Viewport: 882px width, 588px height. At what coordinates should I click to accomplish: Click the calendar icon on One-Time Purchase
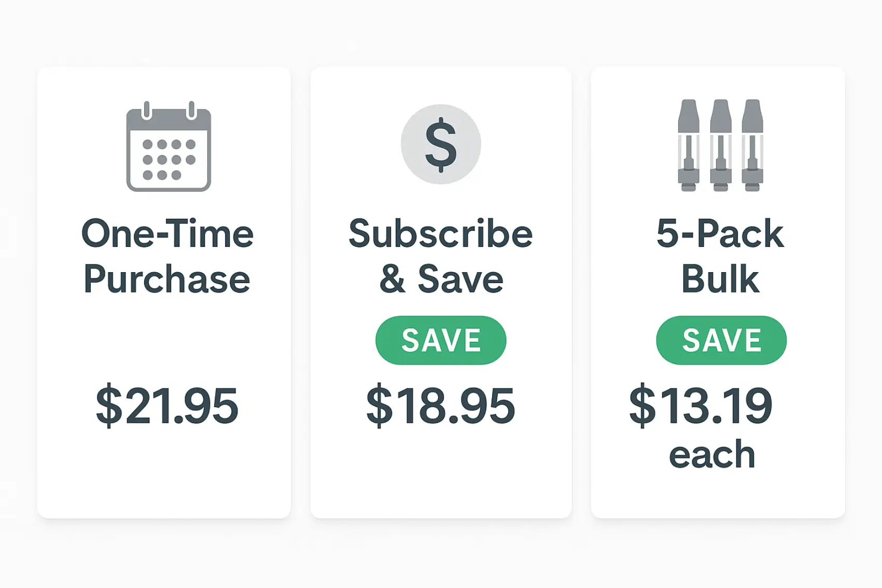point(169,147)
